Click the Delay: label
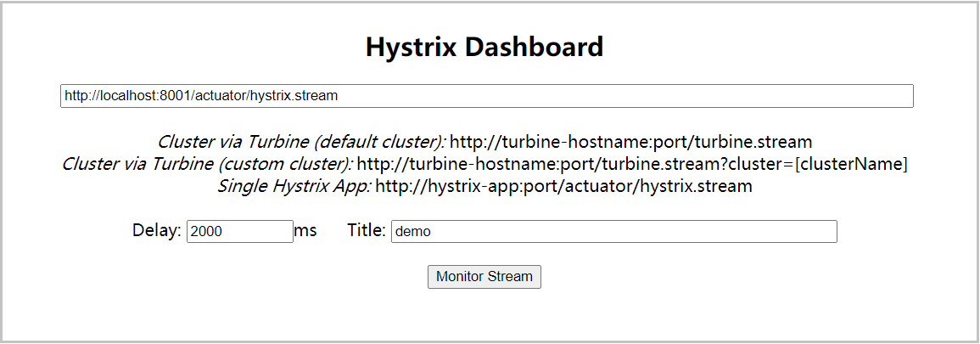The image size is (980, 344). tap(157, 230)
